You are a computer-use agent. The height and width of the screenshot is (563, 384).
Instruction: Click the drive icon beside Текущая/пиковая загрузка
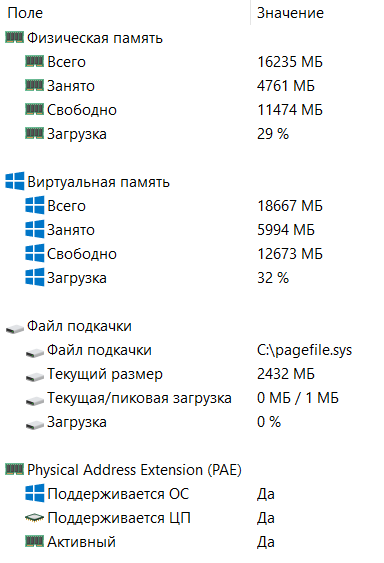pyautogui.click(x=34, y=401)
